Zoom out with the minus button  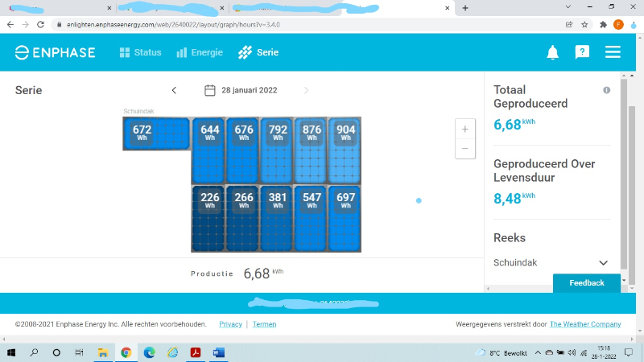click(464, 149)
